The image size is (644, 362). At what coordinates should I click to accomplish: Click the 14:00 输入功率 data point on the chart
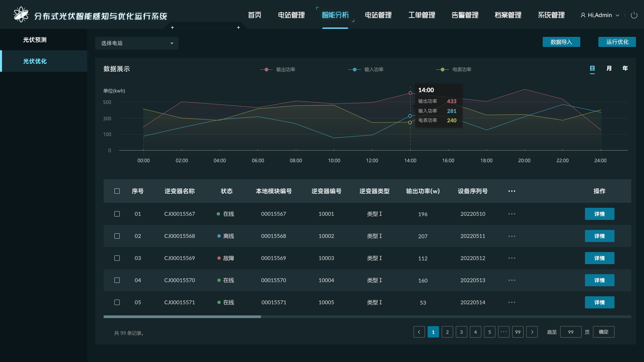[410, 116]
